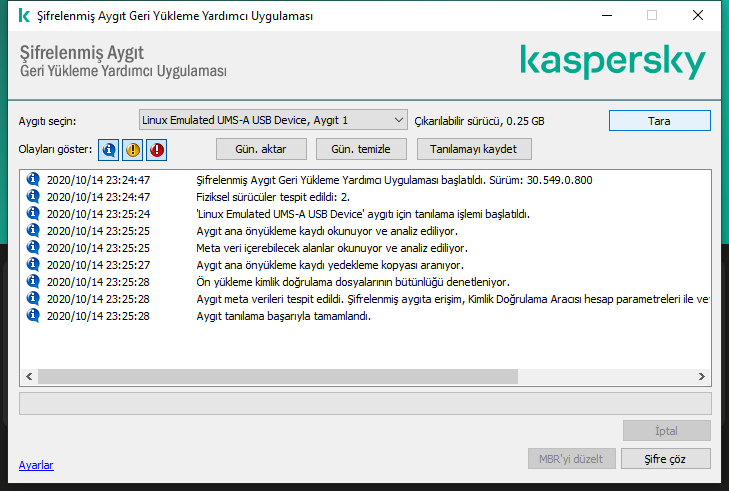
Task: Select log text 'Meta veri içerebilecek alanlar okunuyor'
Action: (x=289, y=248)
